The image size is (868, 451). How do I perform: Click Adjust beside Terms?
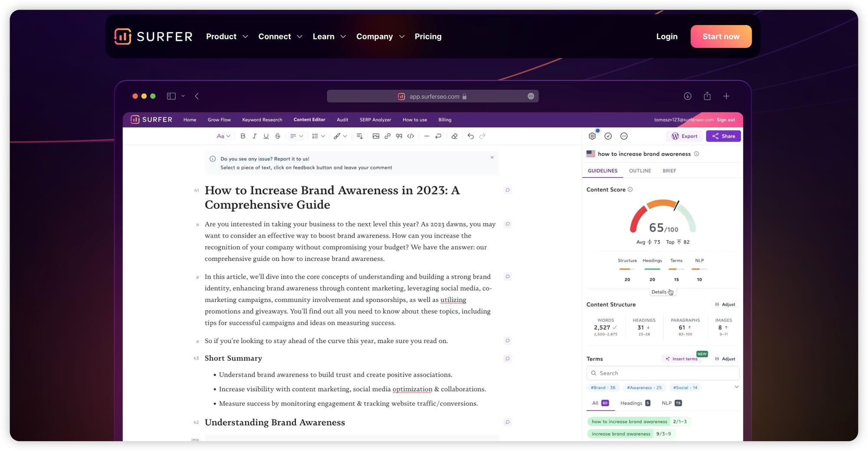(x=725, y=359)
